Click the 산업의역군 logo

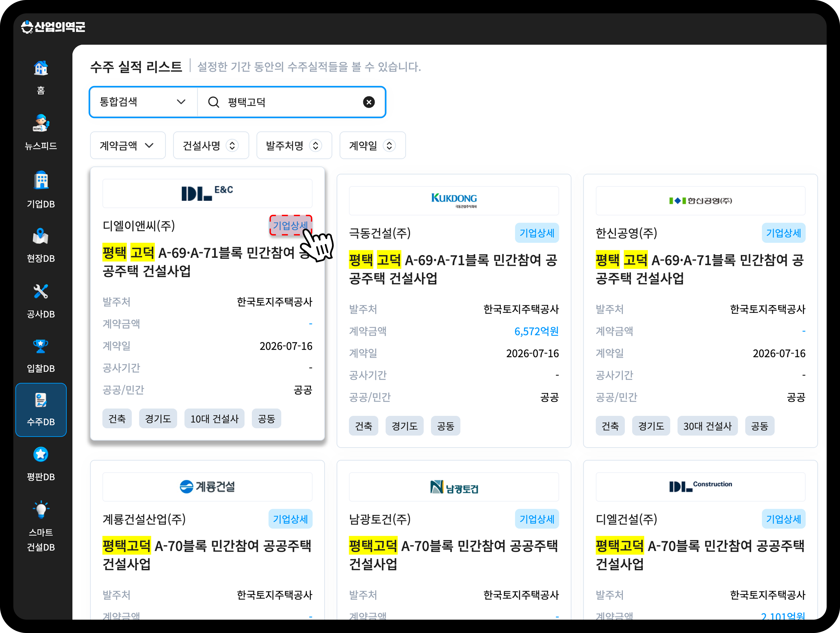point(53,27)
